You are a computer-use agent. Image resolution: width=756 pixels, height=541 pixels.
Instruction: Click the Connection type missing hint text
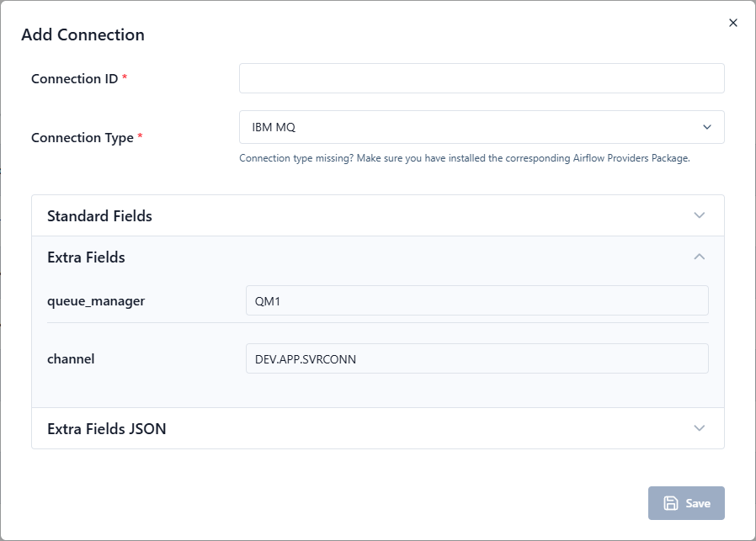pos(465,158)
